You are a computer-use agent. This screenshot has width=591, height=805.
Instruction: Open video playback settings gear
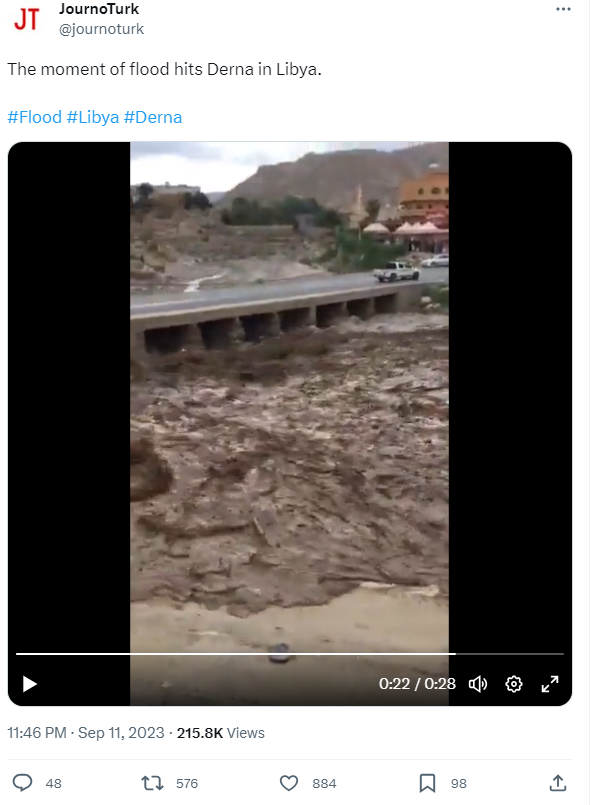pyautogui.click(x=513, y=684)
